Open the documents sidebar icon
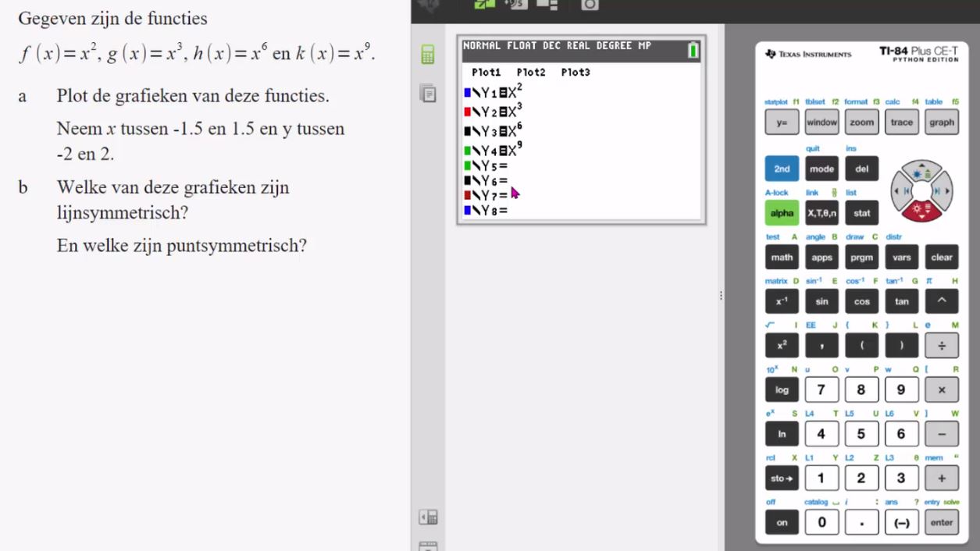This screenshot has height=551, width=980. 427,93
